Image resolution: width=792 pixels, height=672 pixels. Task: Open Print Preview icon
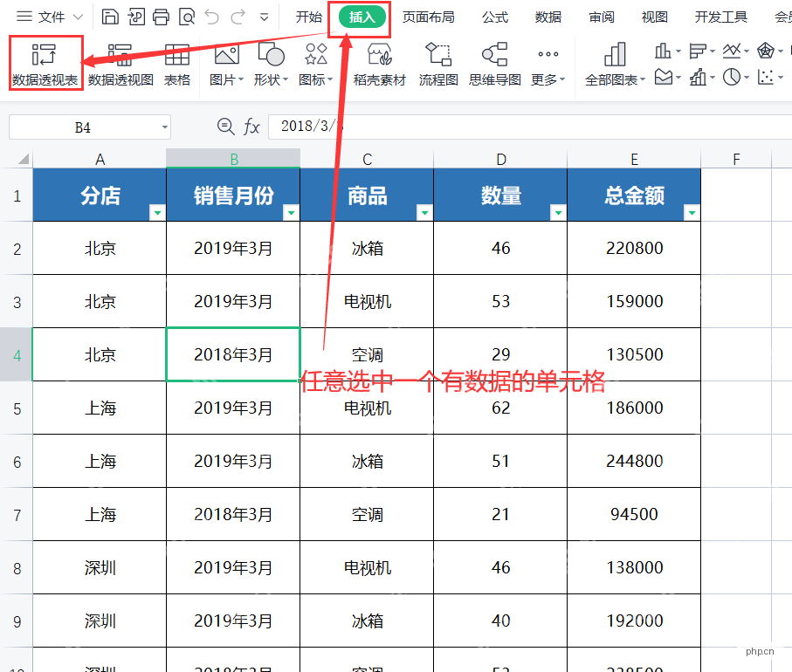(x=187, y=17)
